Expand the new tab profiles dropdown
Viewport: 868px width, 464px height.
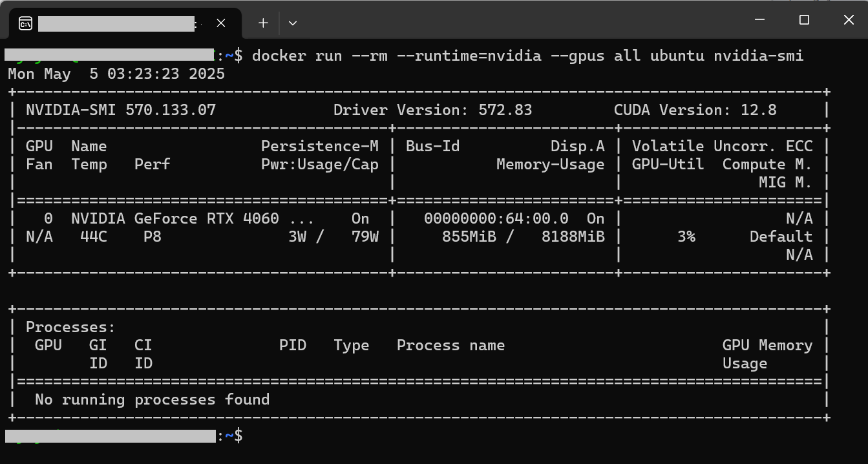tap(293, 23)
